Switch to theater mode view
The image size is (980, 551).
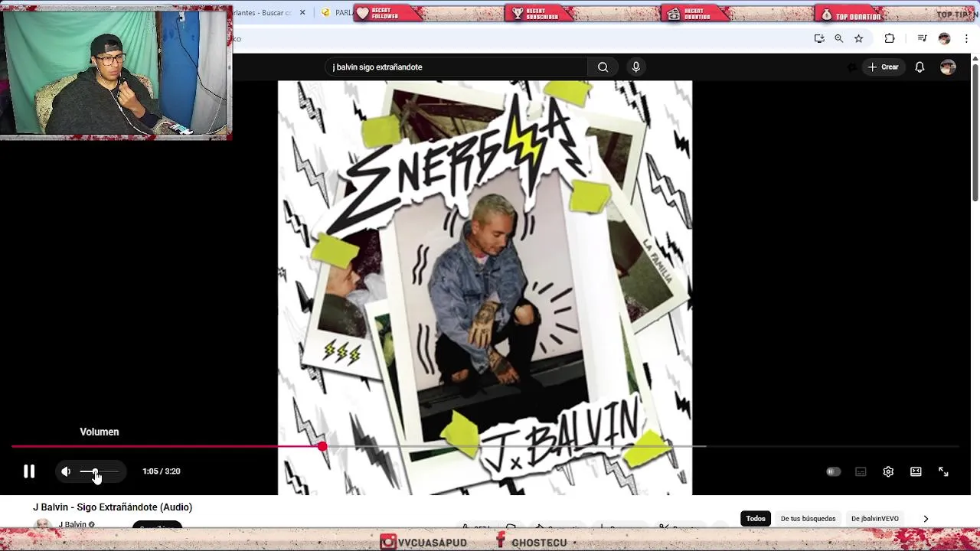(x=916, y=471)
